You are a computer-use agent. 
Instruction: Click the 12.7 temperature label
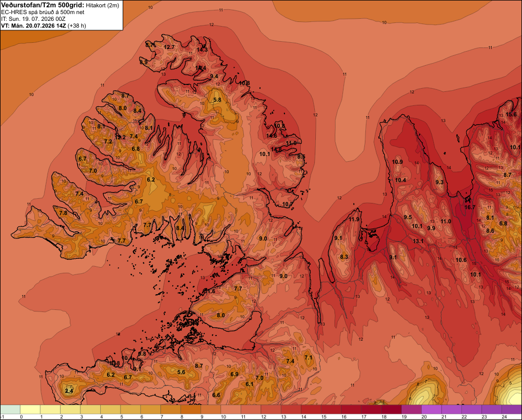[x=169, y=47]
